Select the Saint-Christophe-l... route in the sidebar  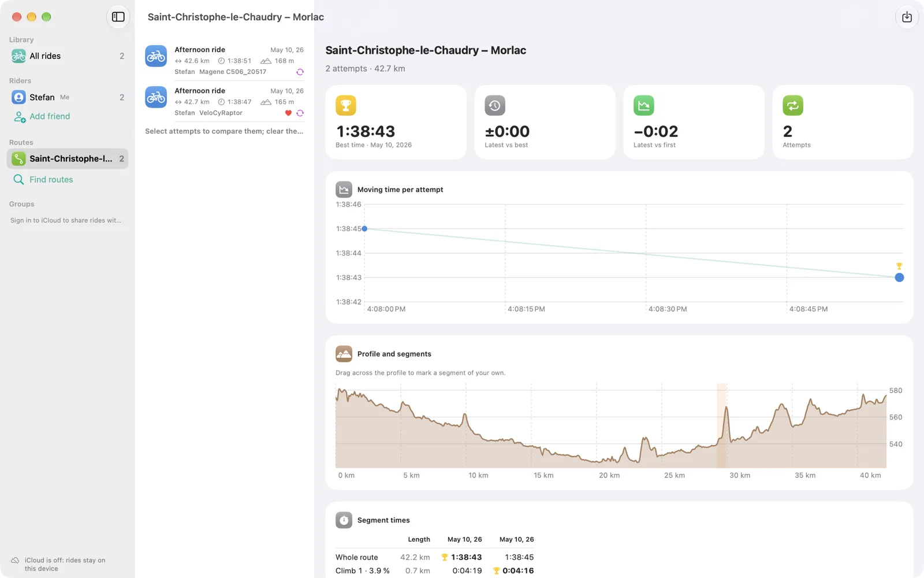[68, 158]
